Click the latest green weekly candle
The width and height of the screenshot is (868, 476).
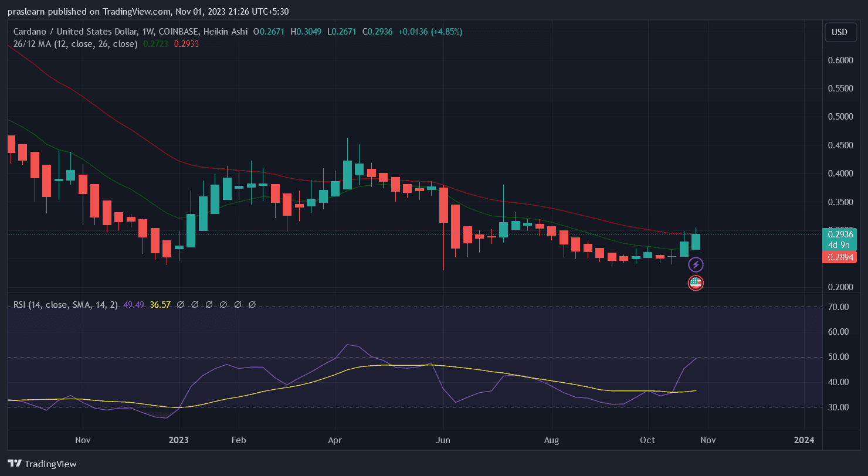tap(696, 242)
